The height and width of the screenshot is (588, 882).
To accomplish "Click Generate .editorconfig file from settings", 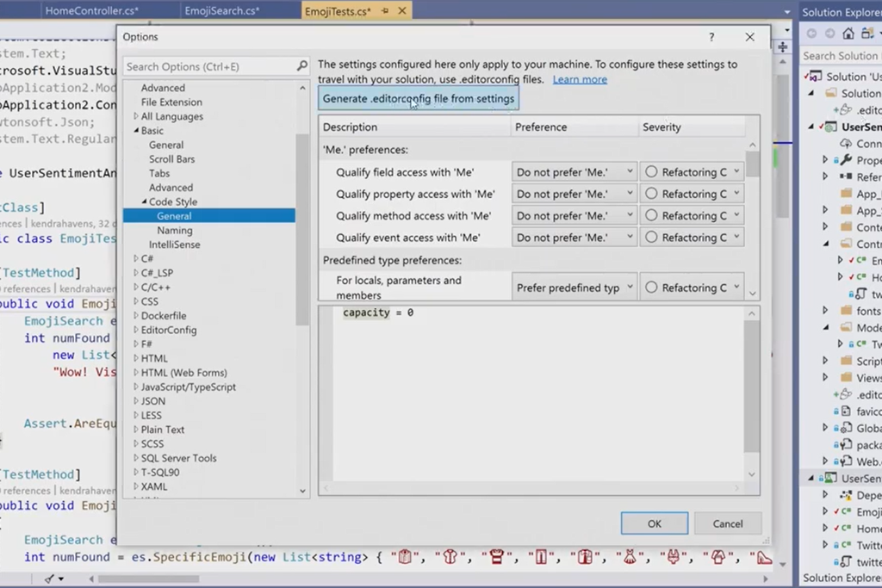I will (x=416, y=98).
